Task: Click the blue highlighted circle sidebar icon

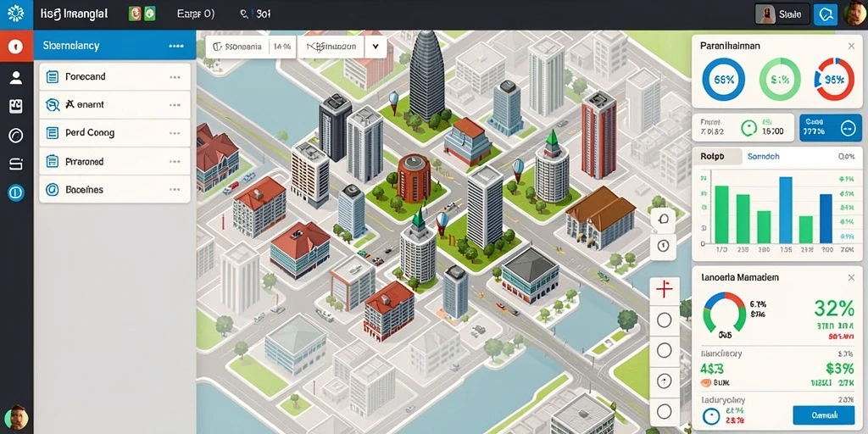Action: click(16, 192)
